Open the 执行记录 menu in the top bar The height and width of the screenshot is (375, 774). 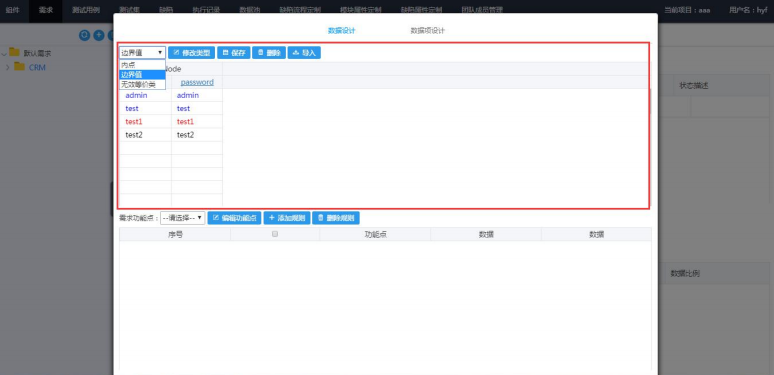pos(206,10)
